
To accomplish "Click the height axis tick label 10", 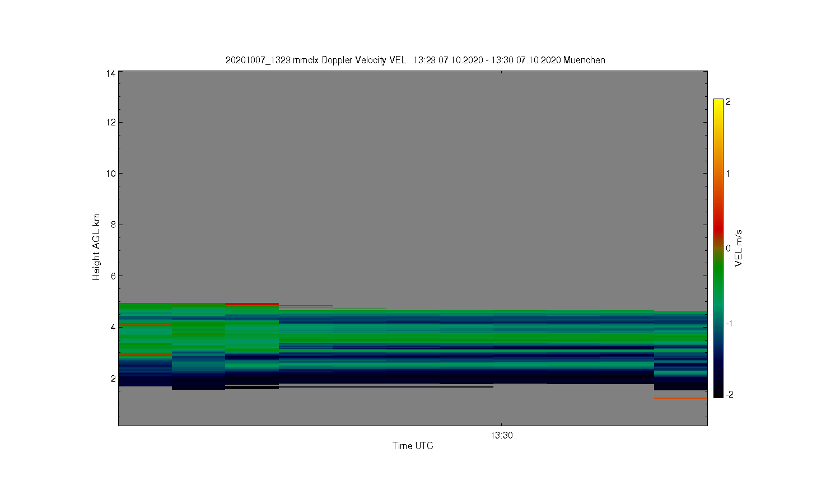I will 110,174.
